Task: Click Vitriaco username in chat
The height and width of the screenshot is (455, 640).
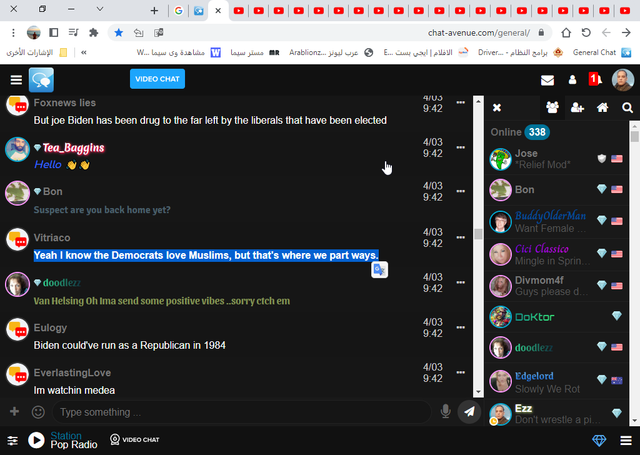Action: (x=52, y=238)
